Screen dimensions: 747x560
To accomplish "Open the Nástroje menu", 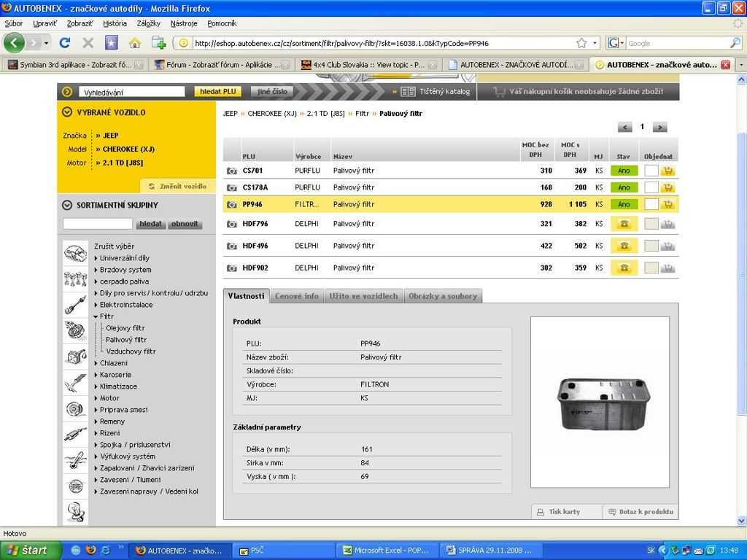I will 183,23.
